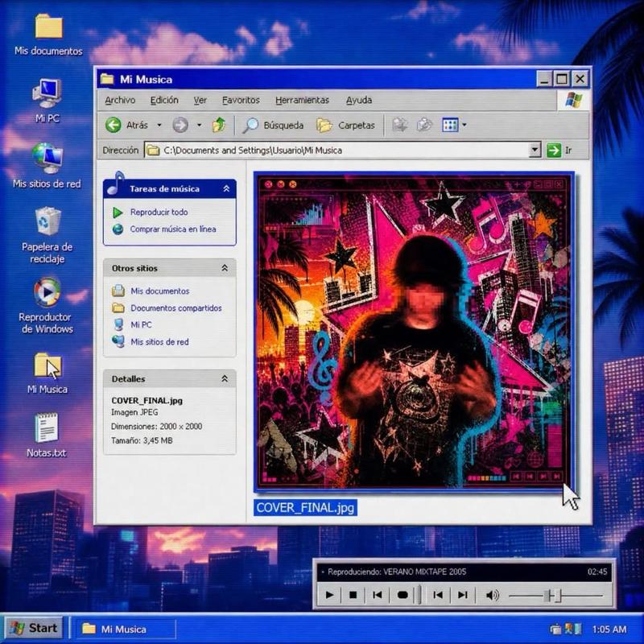The height and width of the screenshot is (644, 644).
Task: Click the taskbar clock 1:05 AM
Action: [x=609, y=630]
